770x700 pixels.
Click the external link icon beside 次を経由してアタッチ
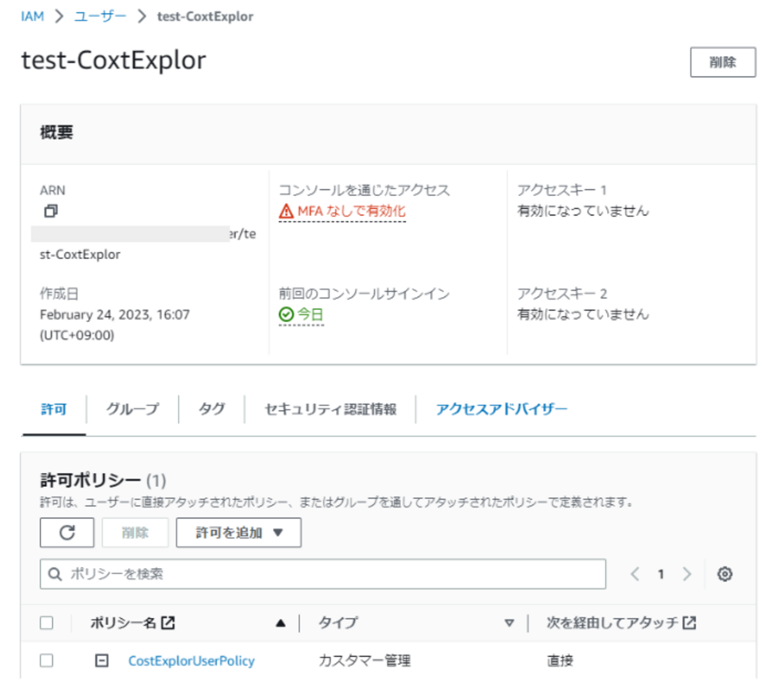click(689, 622)
